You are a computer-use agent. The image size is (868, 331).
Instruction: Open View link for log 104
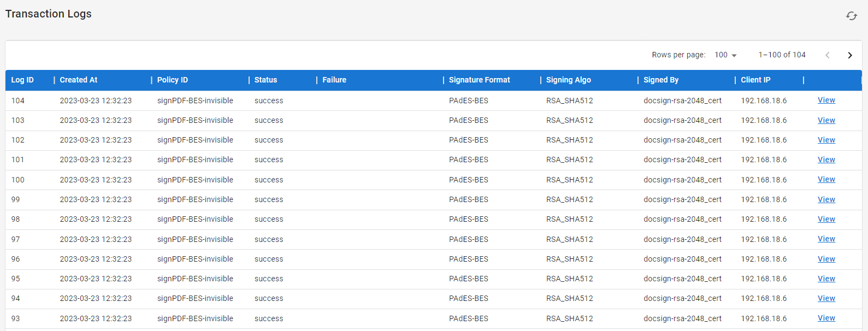click(x=826, y=100)
